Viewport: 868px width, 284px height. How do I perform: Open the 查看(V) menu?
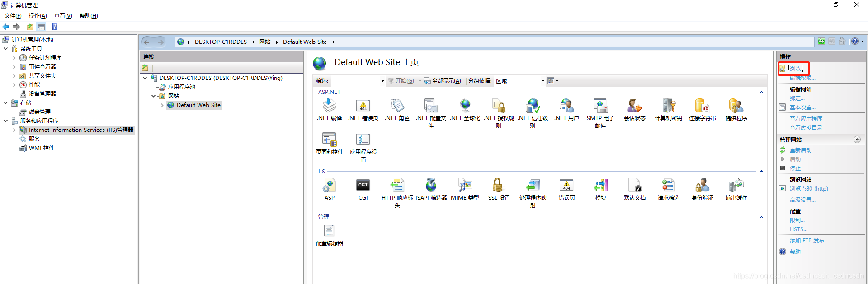coord(63,16)
